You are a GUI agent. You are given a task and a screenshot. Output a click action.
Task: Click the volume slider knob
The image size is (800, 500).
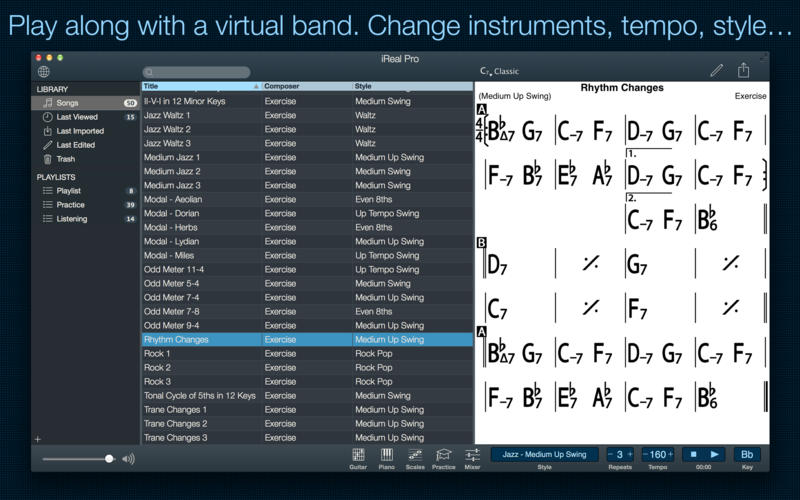[109, 459]
